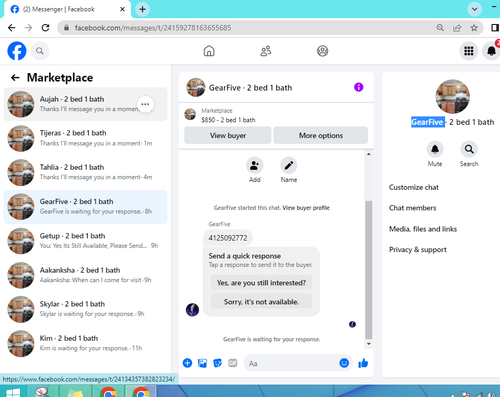Viewport: 500px width, 397px height.
Task: Open the Windows Start button
Action: (13, 393)
